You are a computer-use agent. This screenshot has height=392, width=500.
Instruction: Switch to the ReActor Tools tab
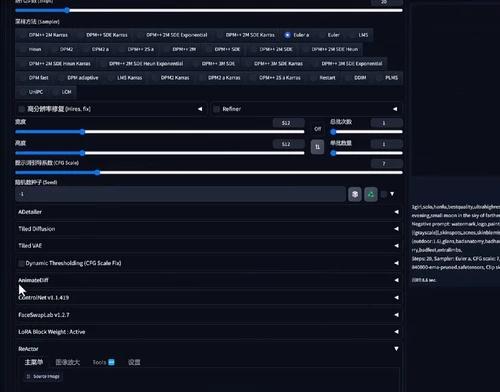tap(103, 362)
